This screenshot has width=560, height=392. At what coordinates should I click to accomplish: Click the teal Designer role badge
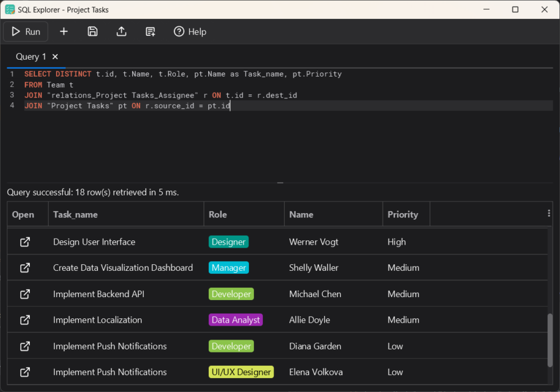[228, 241]
